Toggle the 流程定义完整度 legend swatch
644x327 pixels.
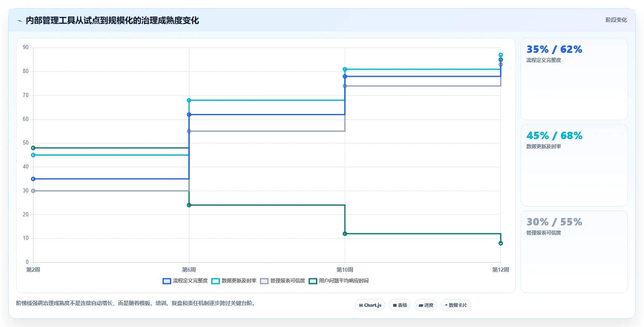tap(167, 281)
